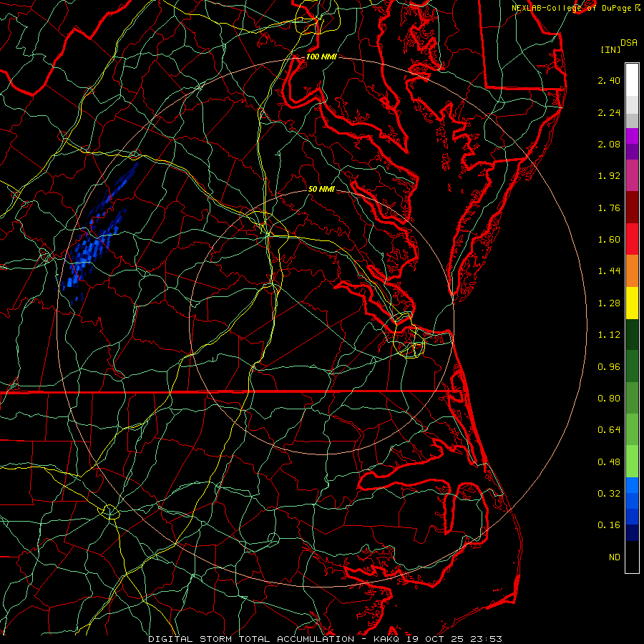Viewport: 644px width, 644px height.
Task: Select the 0.32 legend value
Action: 609,494
